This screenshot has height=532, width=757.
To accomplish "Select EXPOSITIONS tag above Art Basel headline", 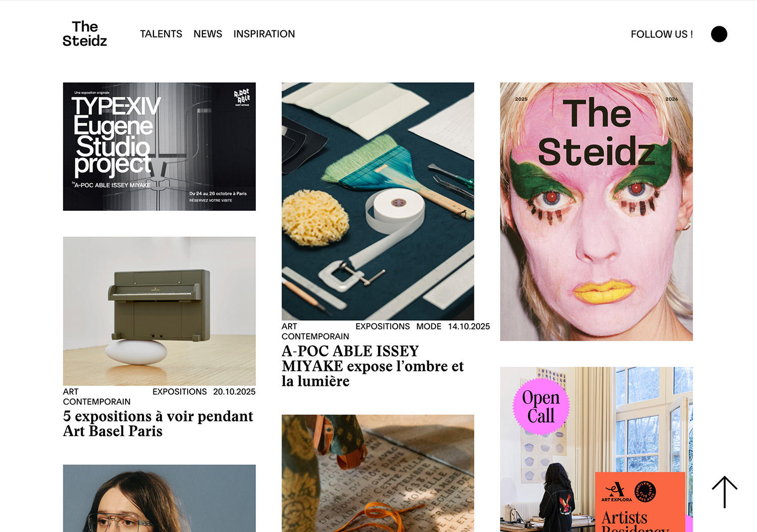I will point(180,391).
